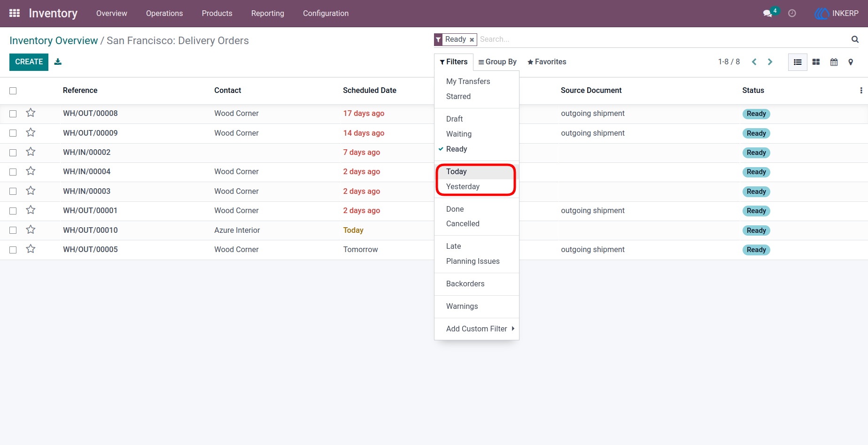Star the WH/OUT/00008 transfer
868x445 pixels.
[x=31, y=113]
